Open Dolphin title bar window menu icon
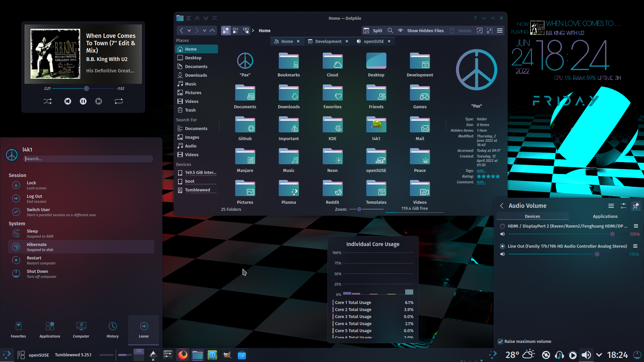Image resolution: width=644 pixels, height=362 pixels. [180, 18]
